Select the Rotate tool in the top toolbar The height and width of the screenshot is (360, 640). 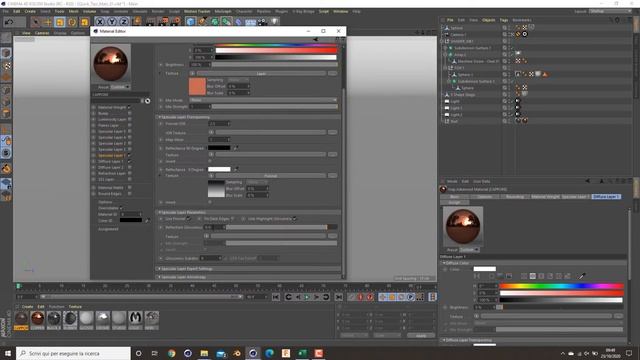coord(72,22)
